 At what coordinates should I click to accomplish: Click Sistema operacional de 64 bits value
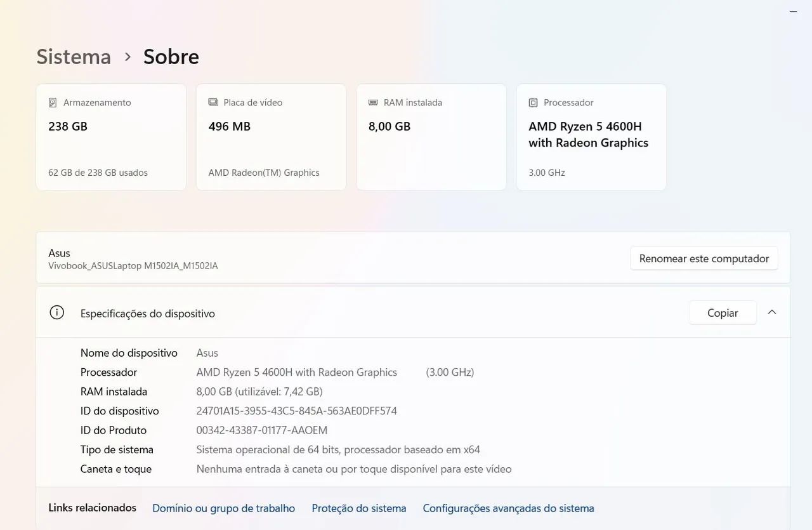point(338,450)
